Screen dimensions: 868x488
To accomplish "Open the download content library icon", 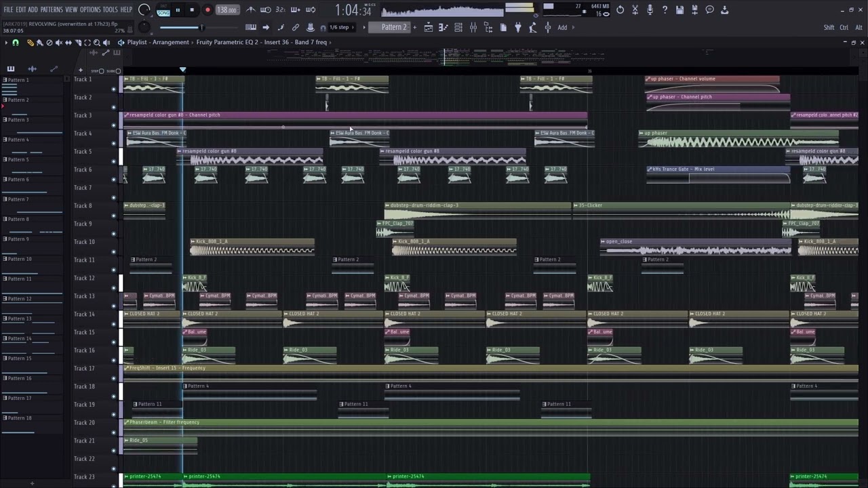I will tap(724, 9).
